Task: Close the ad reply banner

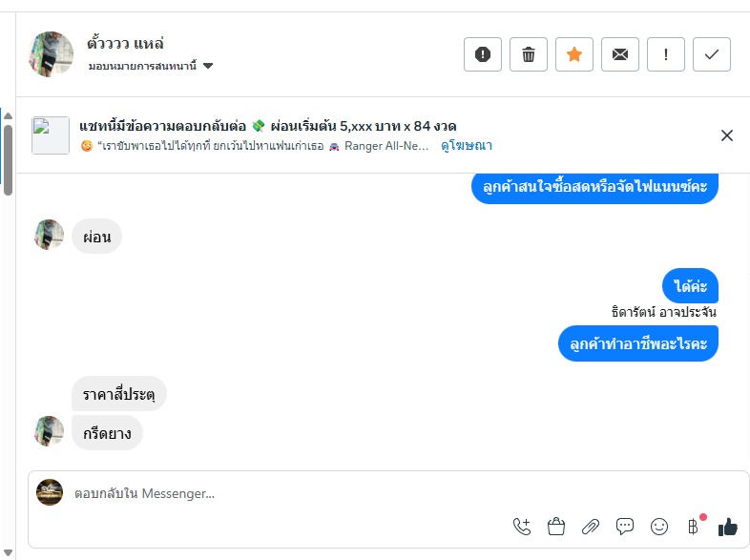Action: click(x=727, y=135)
